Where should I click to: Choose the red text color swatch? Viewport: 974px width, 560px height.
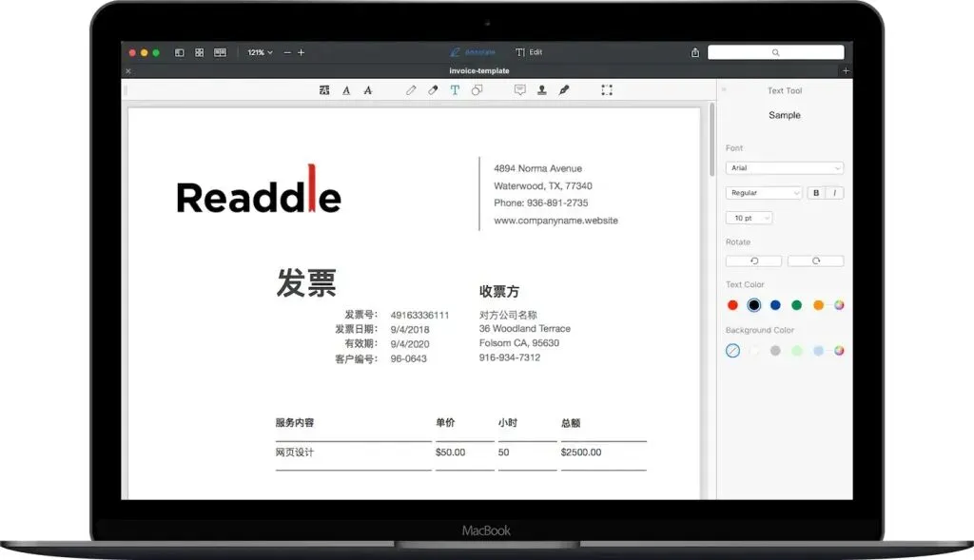733,305
